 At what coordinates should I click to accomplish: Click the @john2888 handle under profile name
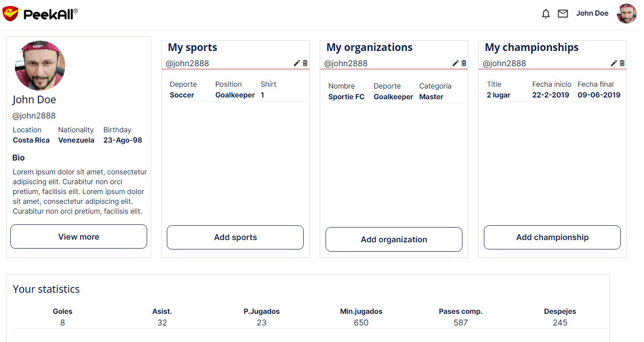point(34,116)
